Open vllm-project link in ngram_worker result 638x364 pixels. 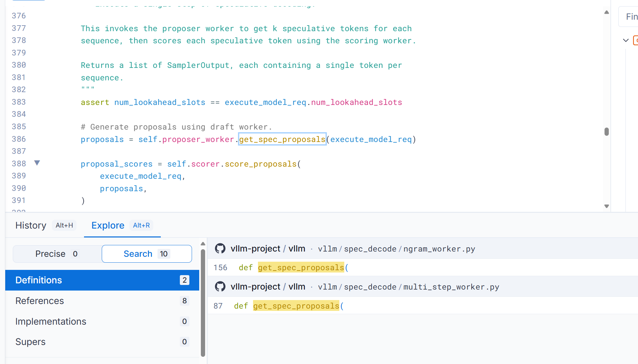[255, 249]
